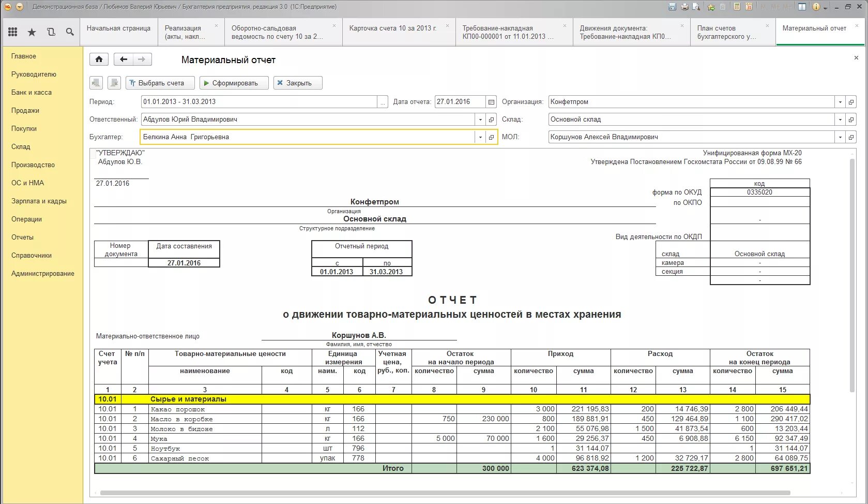Image resolution: width=868 pixels, height=504 pixels.
Task: Open the МОЛ field link icon
Action: tap(851, 137)
